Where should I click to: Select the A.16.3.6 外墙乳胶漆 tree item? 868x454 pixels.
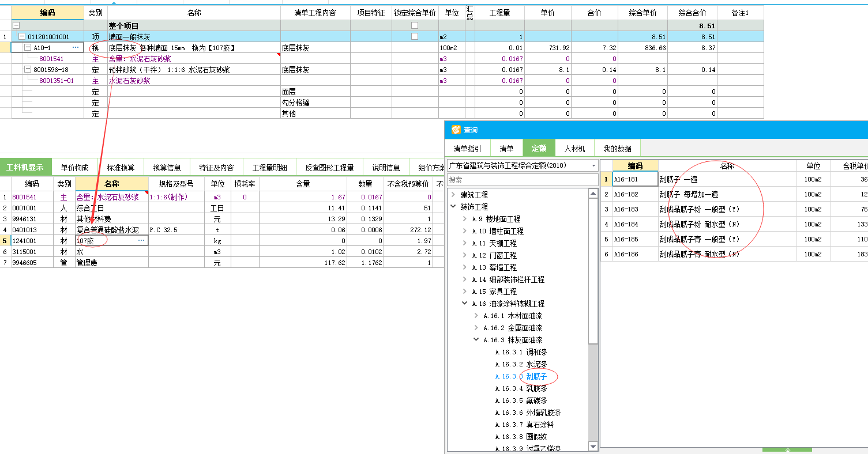(528, 413)
